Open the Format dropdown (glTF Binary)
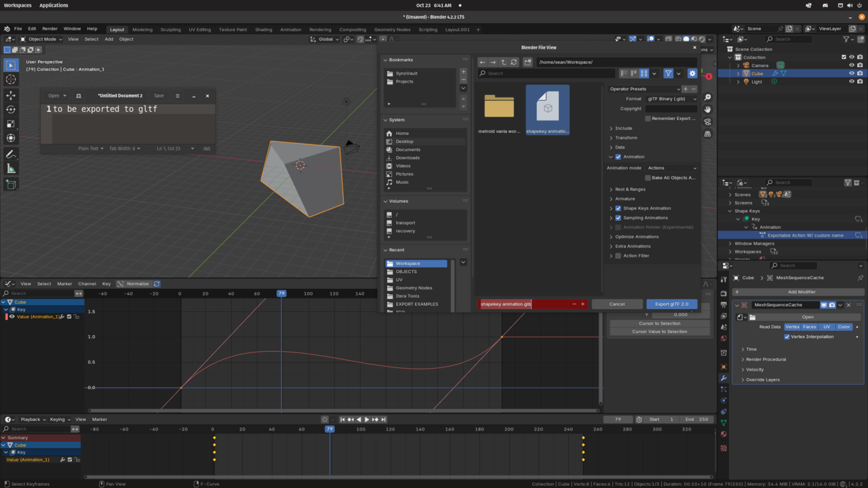 [x=671, y=99]
